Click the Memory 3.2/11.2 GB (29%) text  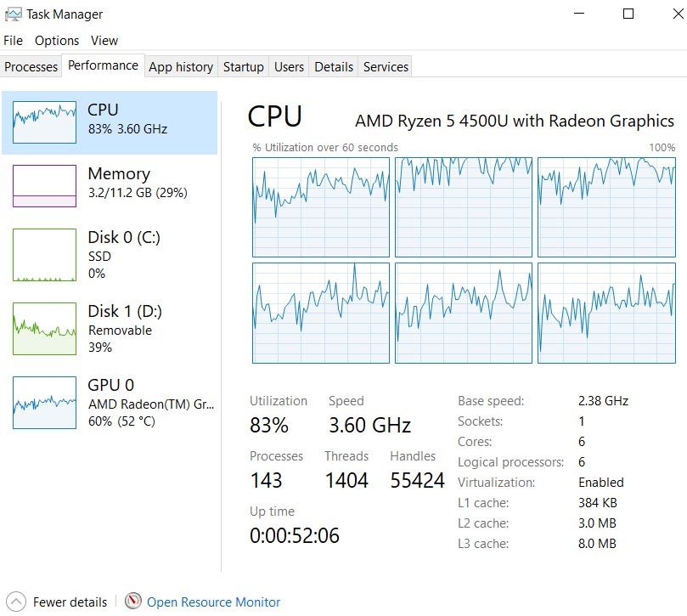point(138,193)
